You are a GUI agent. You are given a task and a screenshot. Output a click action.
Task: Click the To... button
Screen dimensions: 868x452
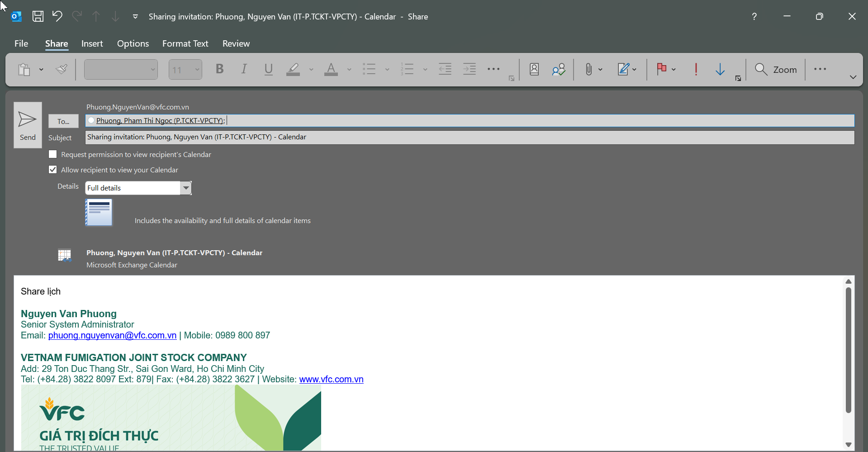pos(63,121)
